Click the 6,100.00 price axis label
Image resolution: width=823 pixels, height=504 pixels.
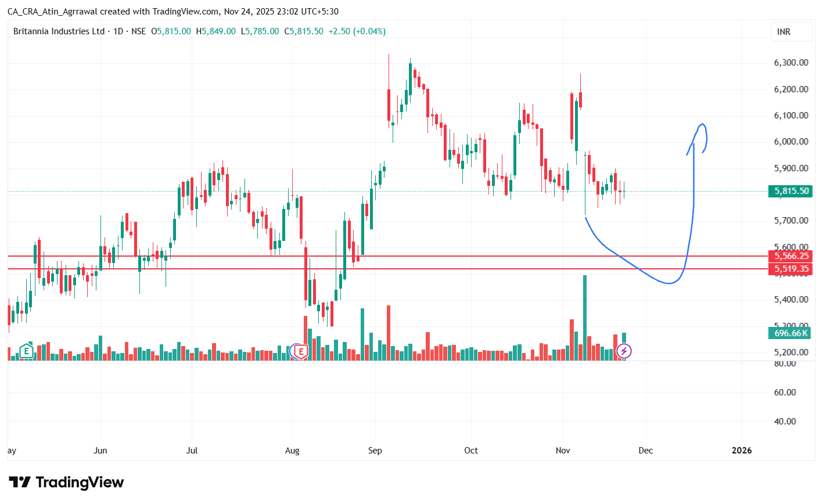[x=791, y=116]
